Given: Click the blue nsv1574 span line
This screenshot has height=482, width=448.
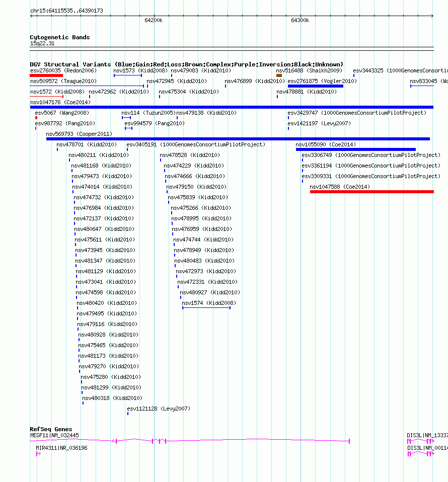Looking at the screenshot, I should pos(206,308).
